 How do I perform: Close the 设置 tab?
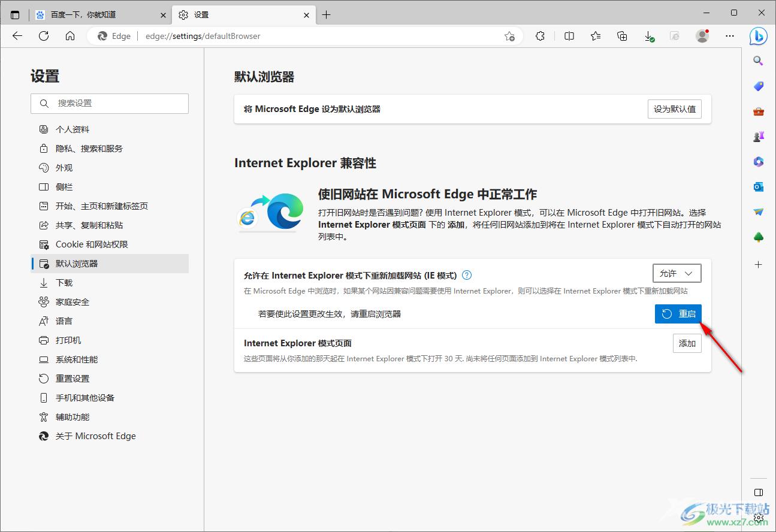(x=306, y=15)
